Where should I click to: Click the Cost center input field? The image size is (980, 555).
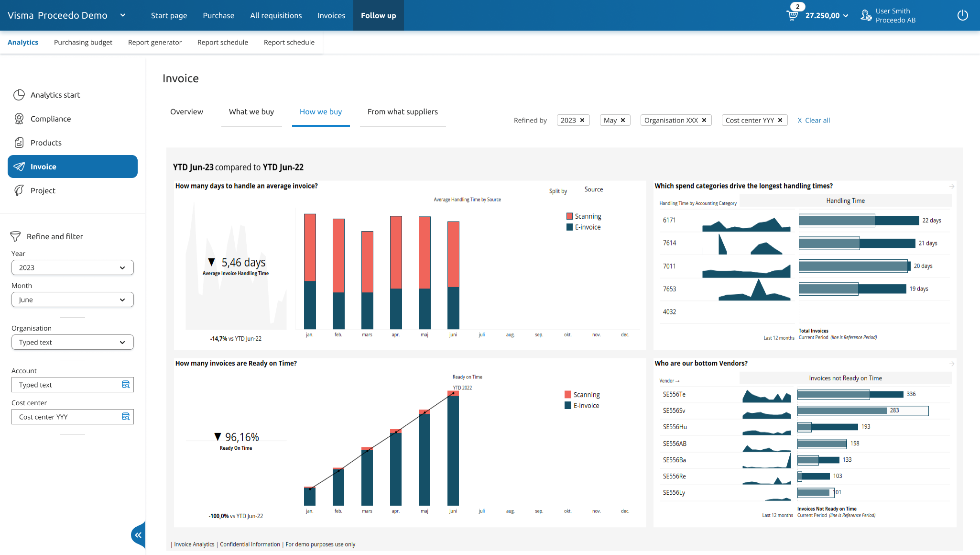coord(73,417)
